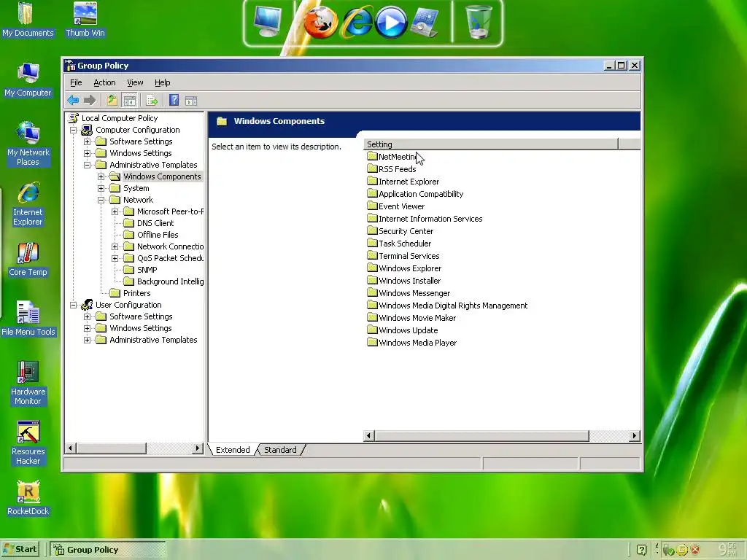Select the Offline Files tree item
This screenshot has height=560, width=747.
click(x=158, y=236)
